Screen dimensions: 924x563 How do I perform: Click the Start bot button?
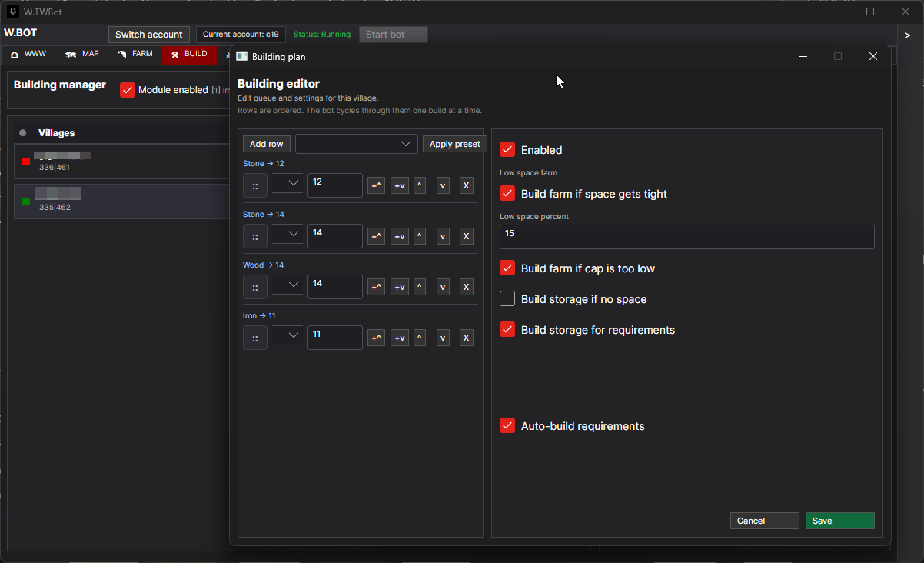click(394, 35)
